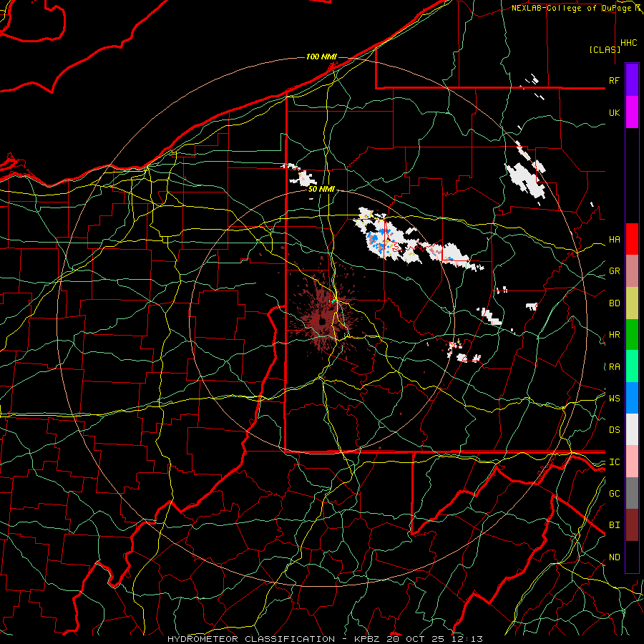Click the GC legend label text
This screenshot has height=644, width=644.
coord(614,494)
